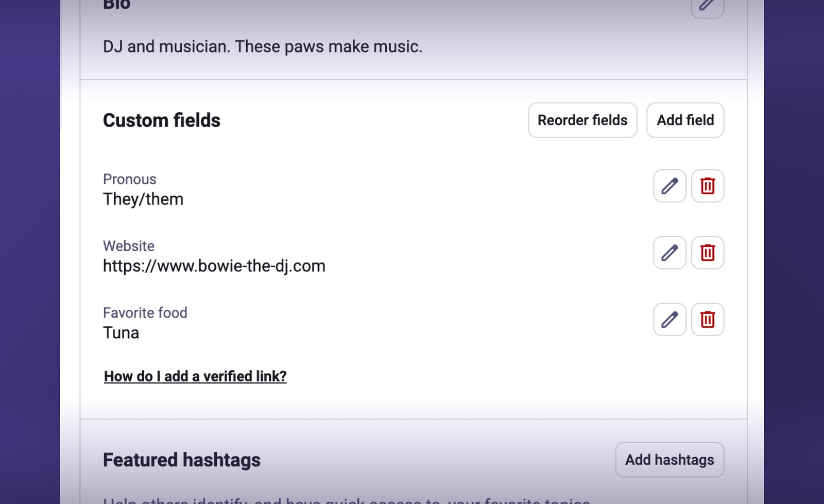Click the Reorder fields button
This screenshot has width=824, height=504.
[x=582, y=120]
